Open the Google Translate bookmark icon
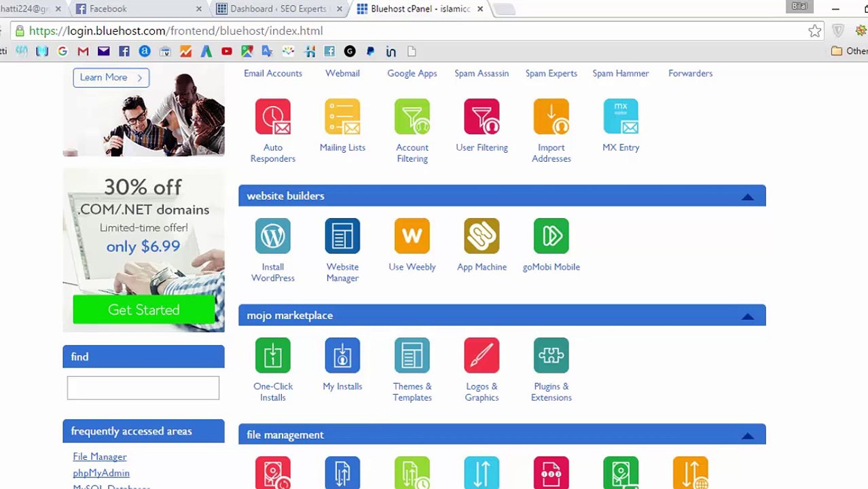This screenshot has height=489, width=868. coord(268,51)
